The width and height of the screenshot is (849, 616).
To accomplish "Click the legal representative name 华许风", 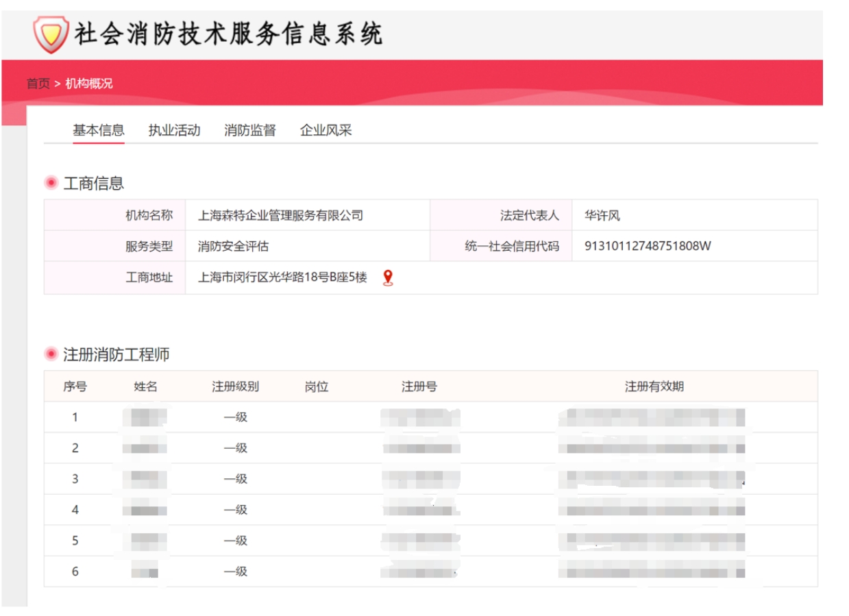I will (602, 216).
